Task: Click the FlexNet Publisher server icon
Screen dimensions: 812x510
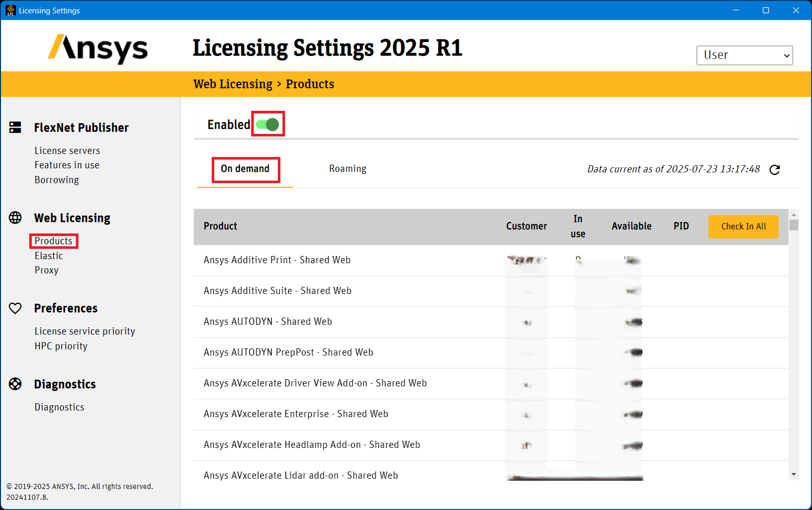Action: (x=15, y=127)
